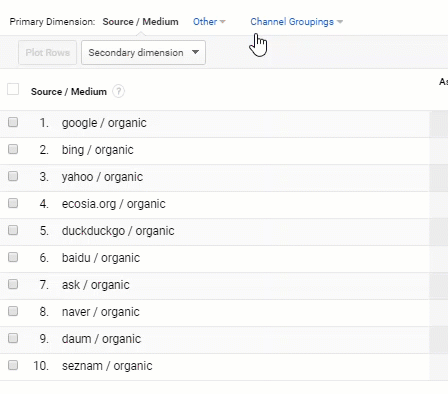Check the seznam / organic row box
448x394 pixels.
13,365
